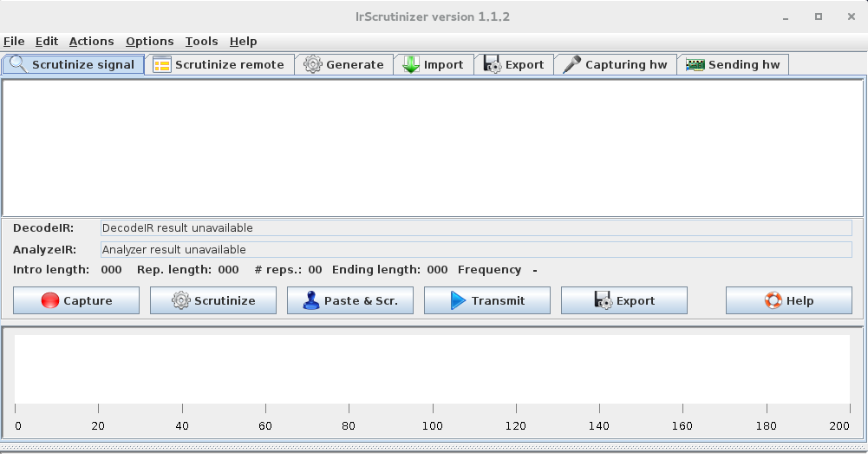Viewport: 868px width, 454px height.
Task: Click the 60 tick label on plot axis
Action: click(265, 425)
